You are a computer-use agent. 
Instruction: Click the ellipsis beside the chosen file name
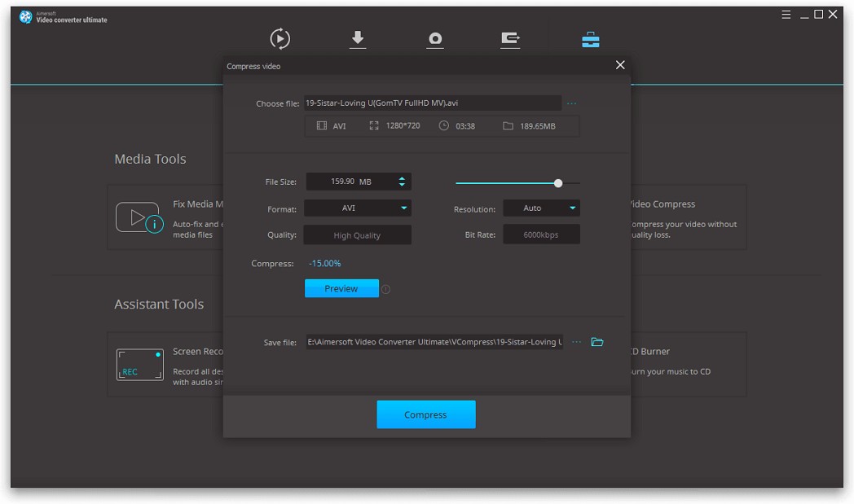tap(571, 103)
